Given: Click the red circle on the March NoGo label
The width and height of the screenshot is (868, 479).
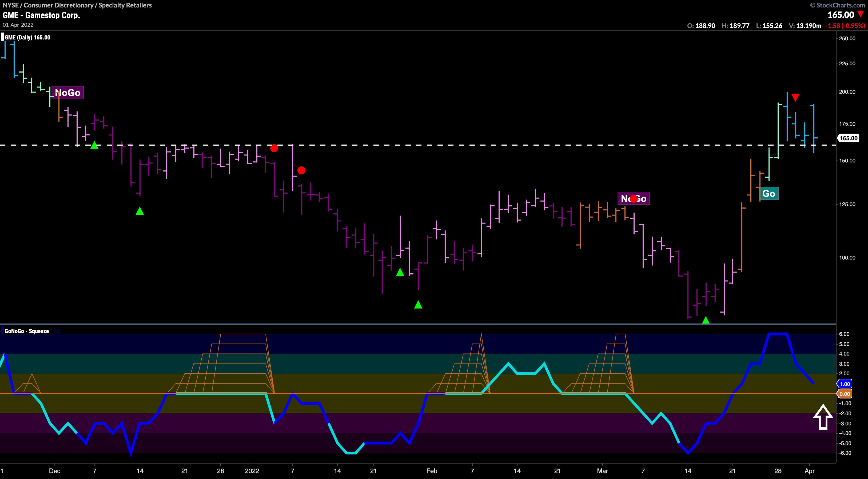Looking at the screenshot, I should point(634,198).
